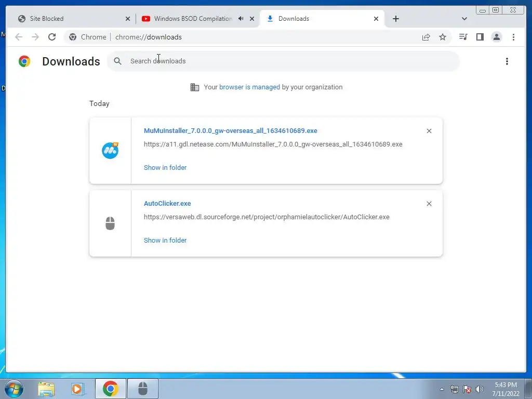
Task: Open Windows Explorer from the taskbar
Action: click(46, 389)
